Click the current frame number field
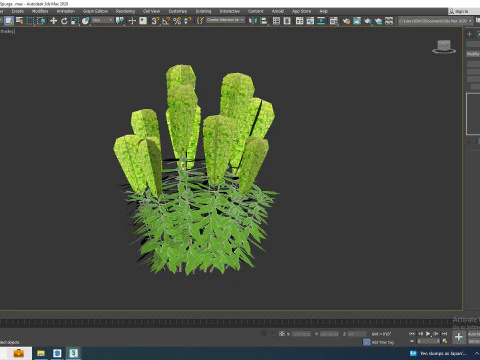 [x=429, y=341]
